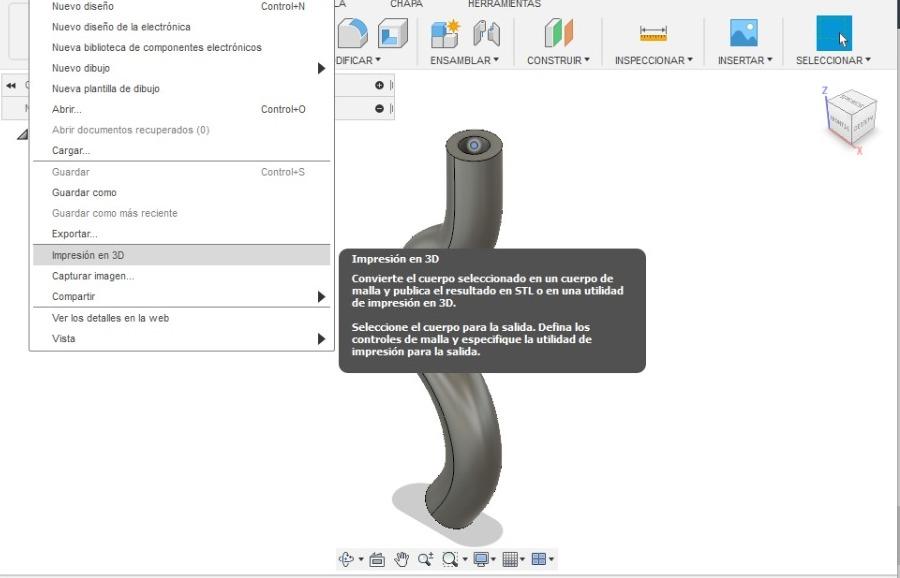Choose Nueva plantilla de dibujo
Viewport: 900px width, 578px height.
coord(181,89)
